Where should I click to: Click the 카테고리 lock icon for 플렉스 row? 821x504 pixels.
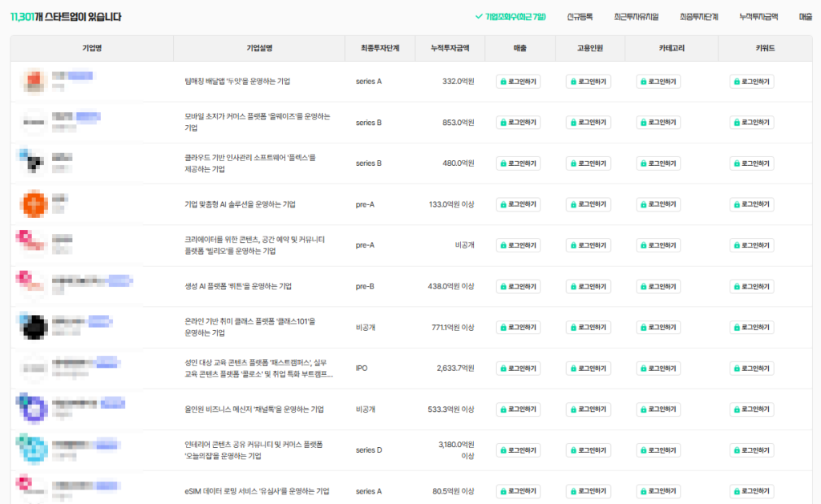point(643,163)
